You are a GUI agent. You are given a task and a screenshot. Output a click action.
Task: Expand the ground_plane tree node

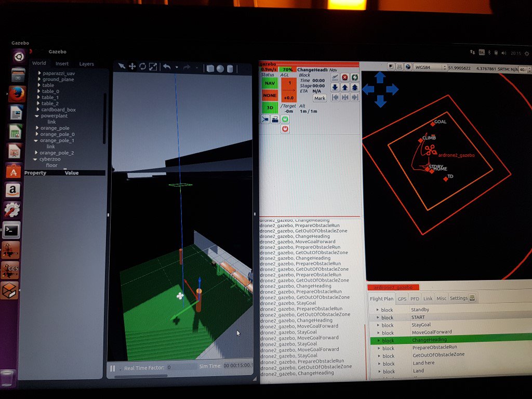click(x=39, y=79)
